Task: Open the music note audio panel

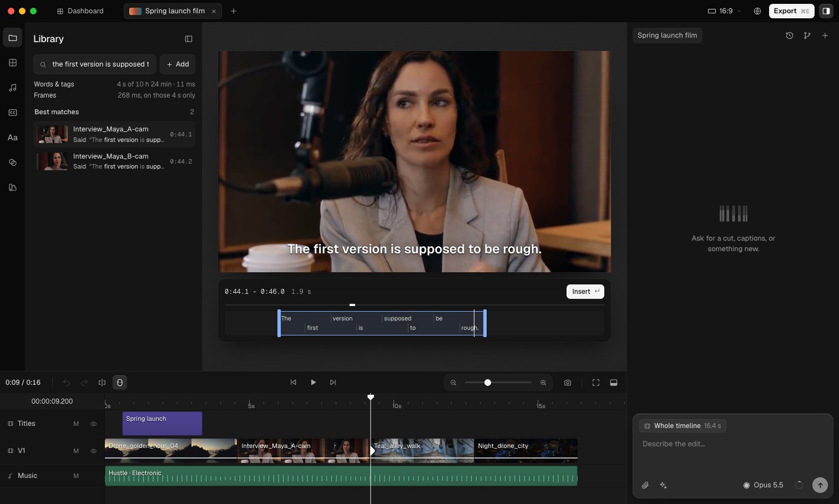Action: pos(13,88)
